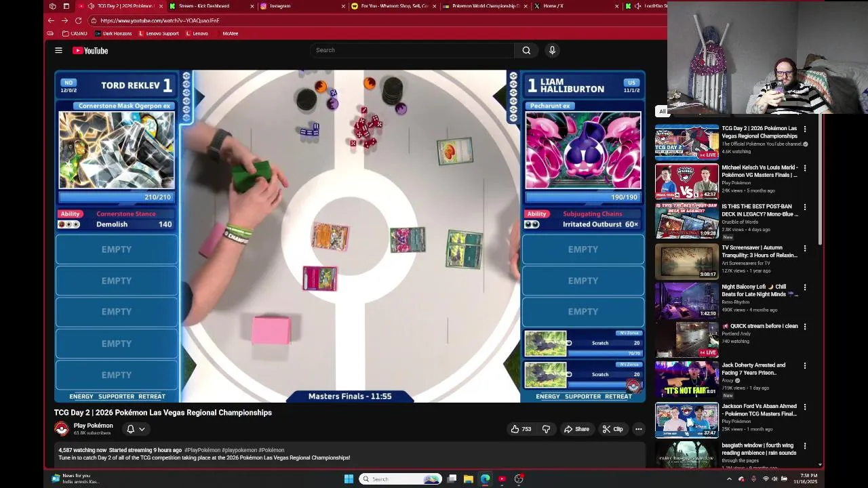Open the Jack Doherty Arrested video thumbnail
The height and width of the screenshot is (488, 868).
pos(686,379)
